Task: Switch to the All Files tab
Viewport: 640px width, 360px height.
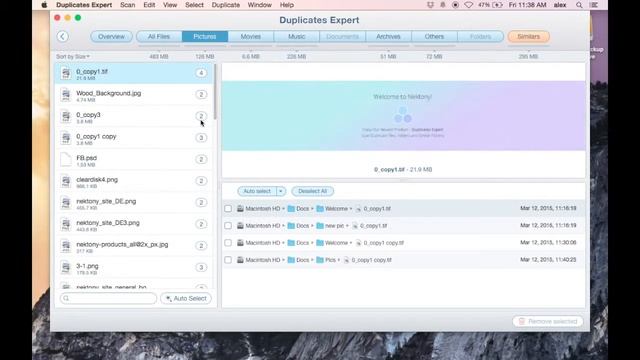Action: point(159,36)
